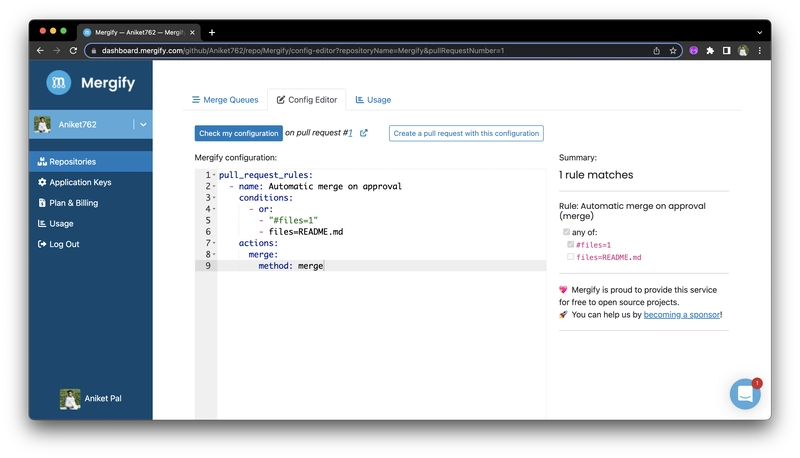
Task: Bookmark this page with the star icon
Action: (673, 50)
